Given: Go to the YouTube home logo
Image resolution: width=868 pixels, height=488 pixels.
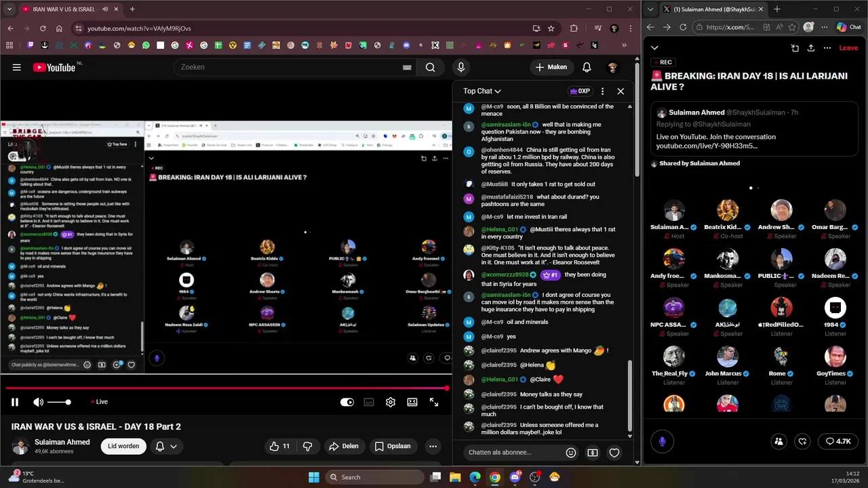Looking at the screenshot, I should tap(54, 67).
